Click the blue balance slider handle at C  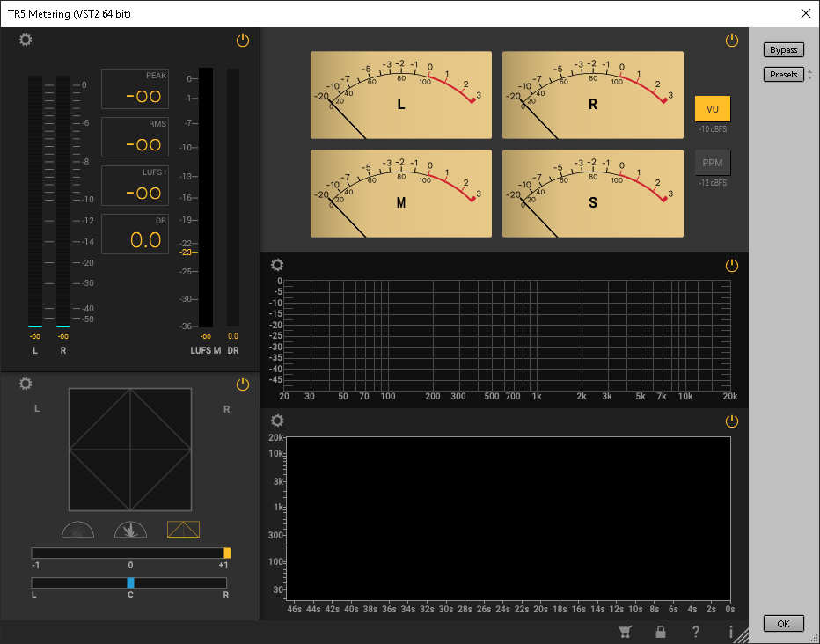click(130, 582)
